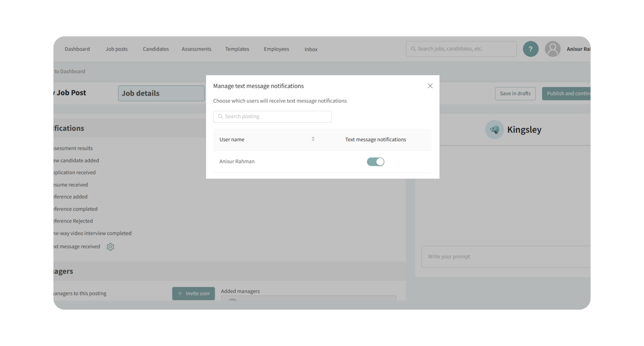Open the user profile avatar
The width and height of the screenshot is (644, 346).
[553, 49]
